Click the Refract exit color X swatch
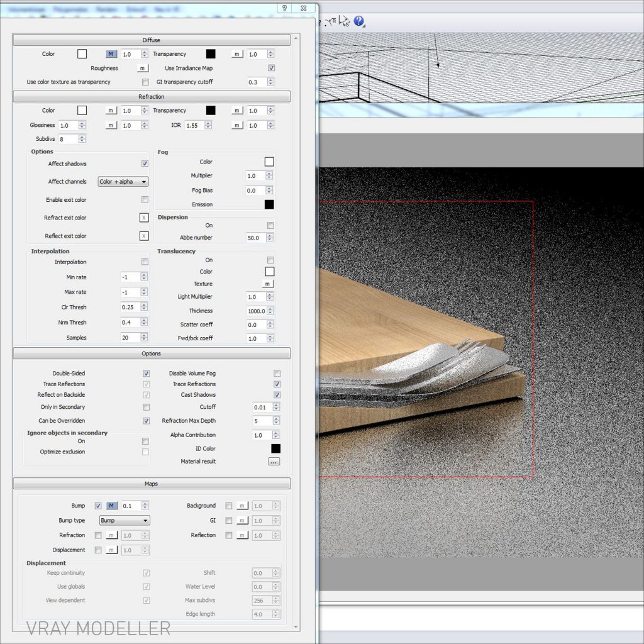This screenshot has height=644, width=644. tap(144, 218)
